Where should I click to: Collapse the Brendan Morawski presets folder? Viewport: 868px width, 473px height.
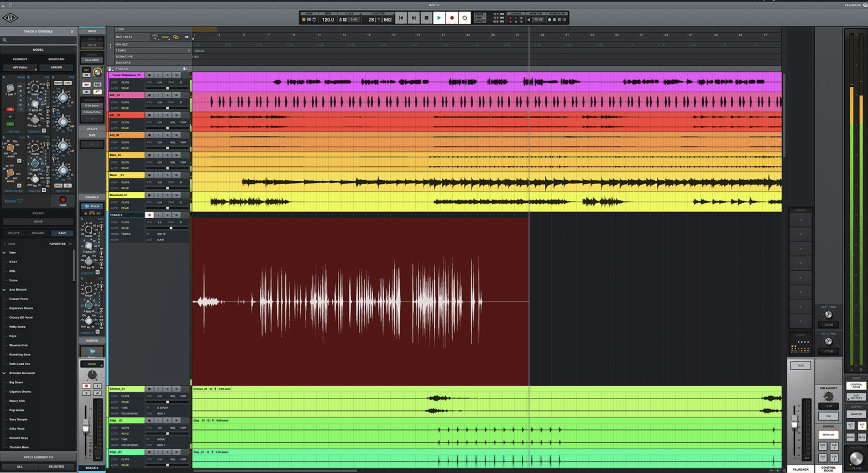tap(4, 373)
